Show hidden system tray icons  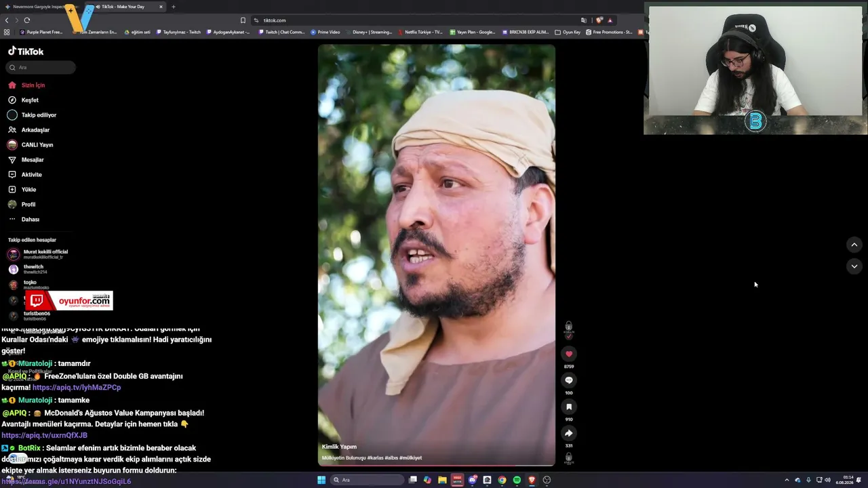[x=787, y=480]
